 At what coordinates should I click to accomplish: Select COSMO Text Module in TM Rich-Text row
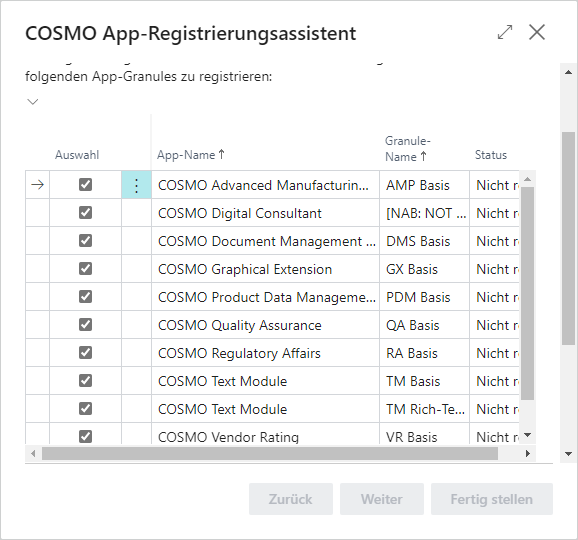pyautogui.click(x=265, y=409)
